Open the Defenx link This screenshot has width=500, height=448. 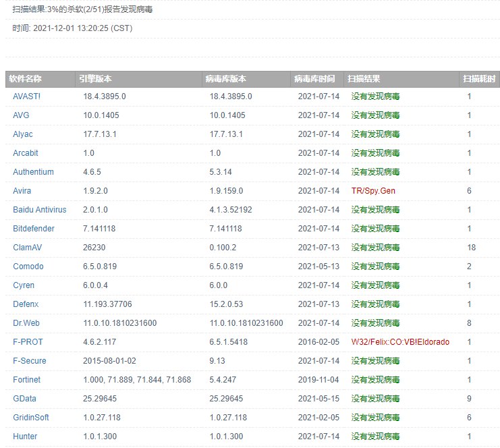pyautogui.click(x=26, y=304)
